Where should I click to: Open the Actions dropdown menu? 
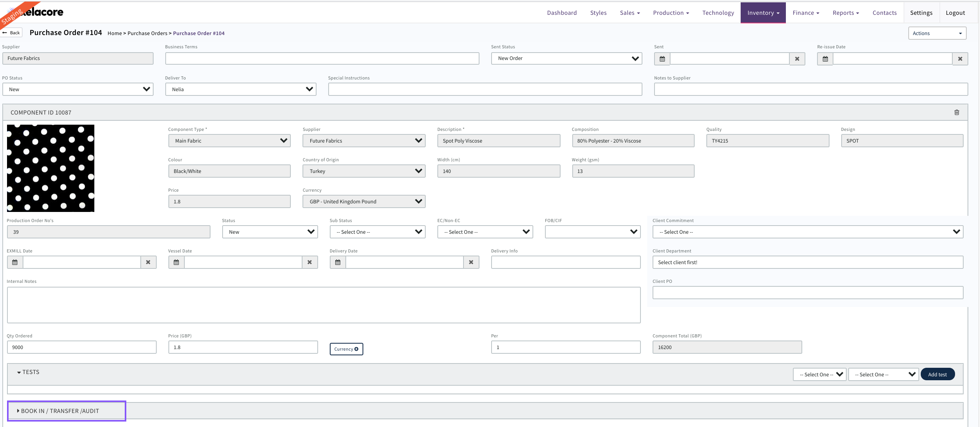click(x=937, y=34)
